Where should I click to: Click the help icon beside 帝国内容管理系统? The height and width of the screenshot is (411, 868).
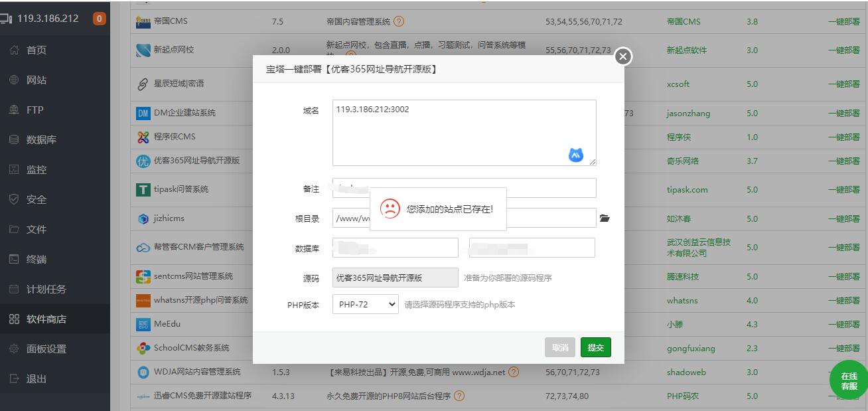click(399, 21)
